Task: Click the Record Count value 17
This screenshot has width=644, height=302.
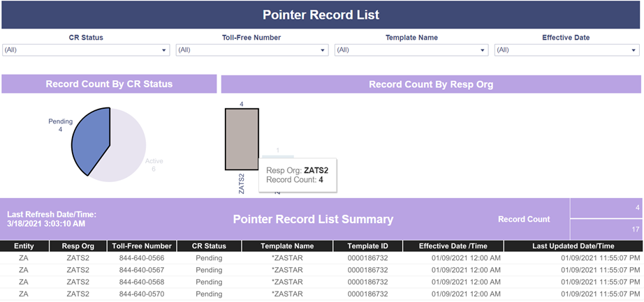Action: (x=636, y=229)
